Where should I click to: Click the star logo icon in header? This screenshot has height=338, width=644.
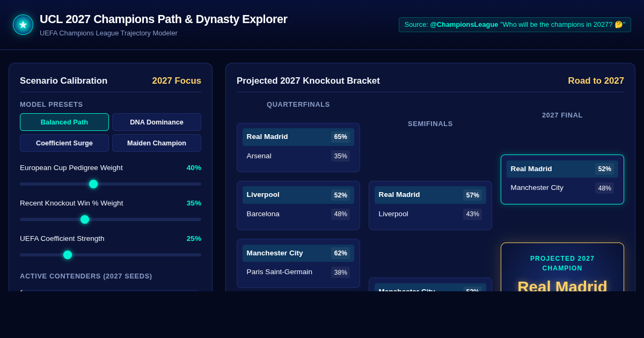tap(23, 25)
